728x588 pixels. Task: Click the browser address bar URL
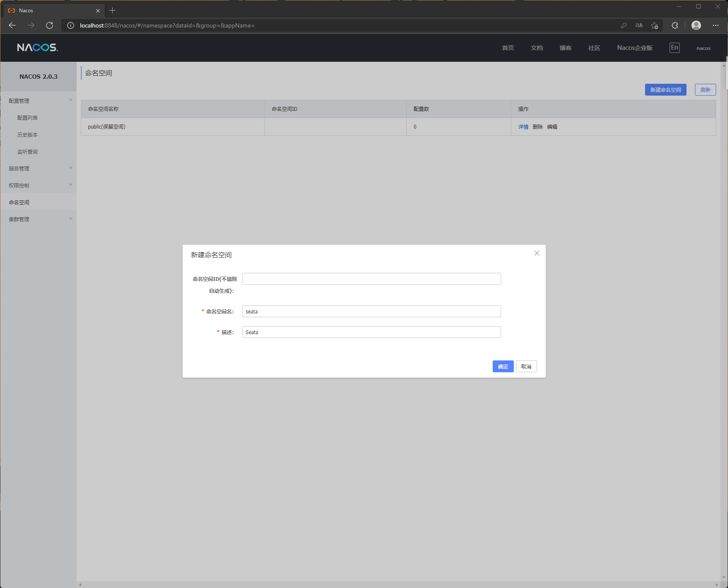pos(167,25)
